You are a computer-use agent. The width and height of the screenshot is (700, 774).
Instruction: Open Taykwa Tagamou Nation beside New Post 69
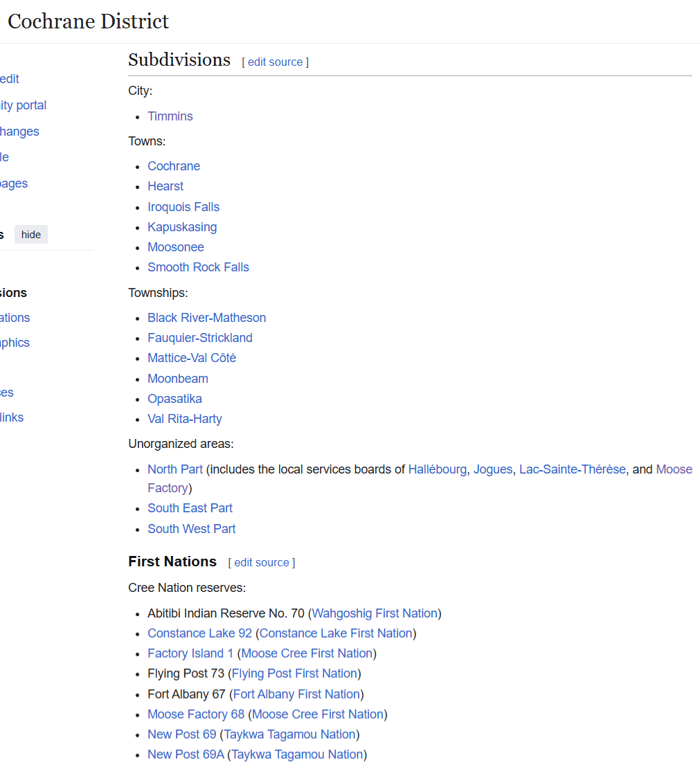(x=289, y=734)
